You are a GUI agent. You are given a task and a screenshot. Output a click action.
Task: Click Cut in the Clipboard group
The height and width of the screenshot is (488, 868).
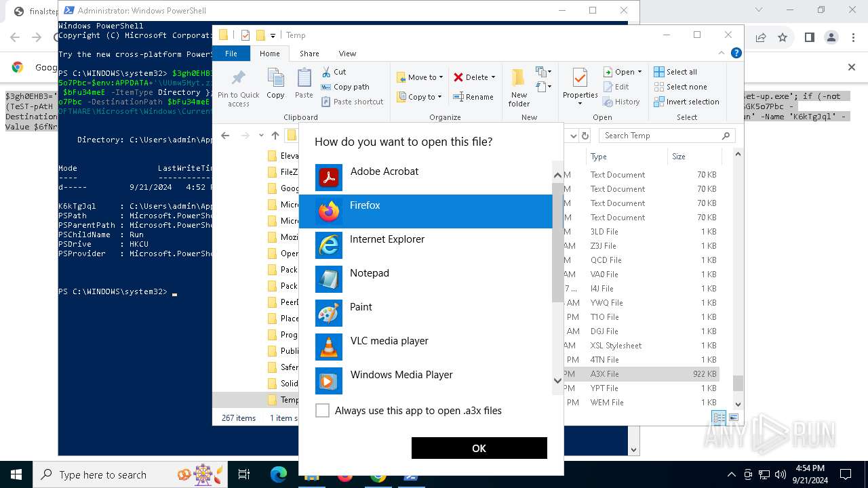[x=334, y=72]
